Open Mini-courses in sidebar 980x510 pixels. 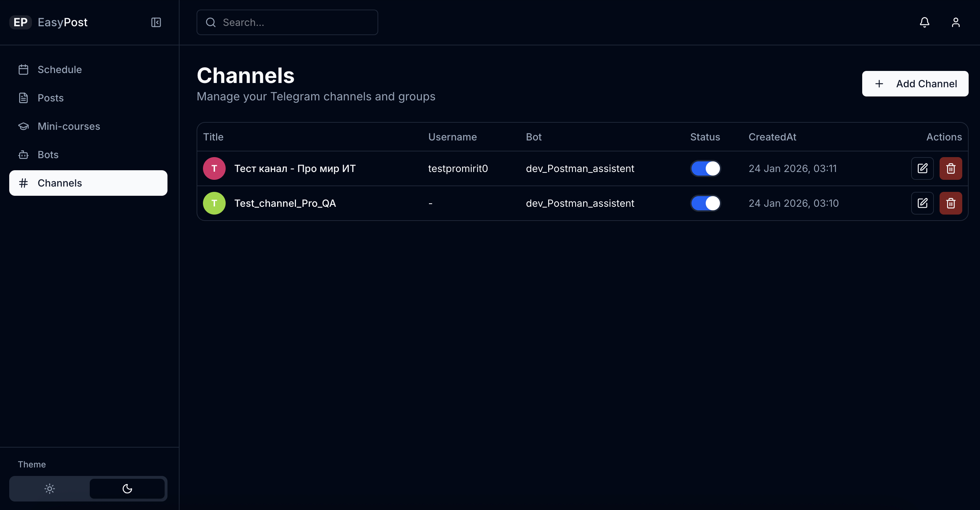click(68, 126)
